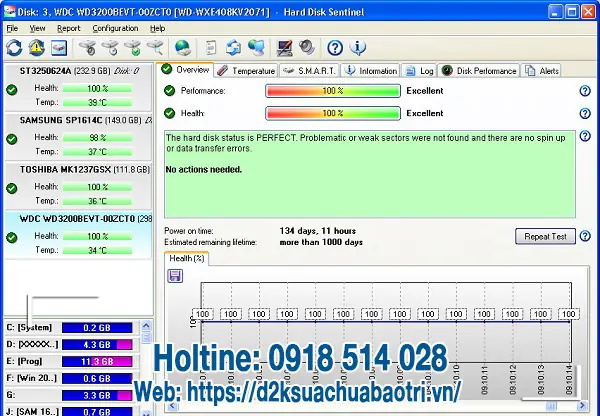Image resolution: width=600 pixels, height=416 pixels.
Task: Click the 09.10.14 date label on graph
Action: pos(569,379)
